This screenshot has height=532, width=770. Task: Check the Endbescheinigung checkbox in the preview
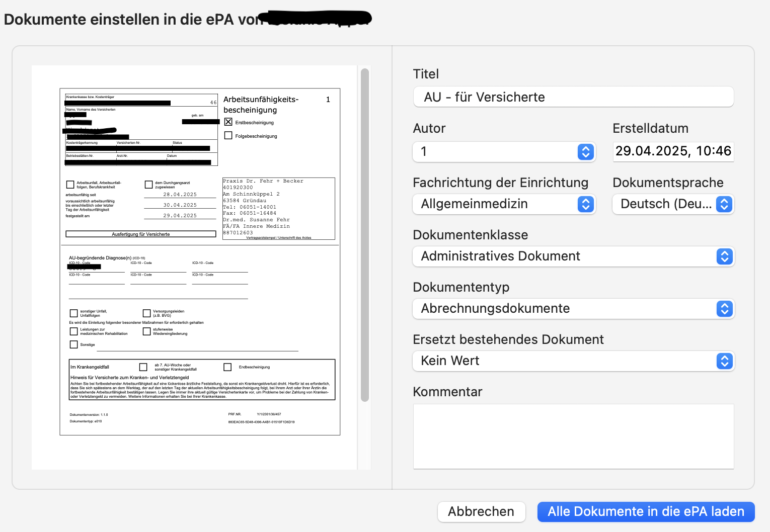tap(227, 367)
